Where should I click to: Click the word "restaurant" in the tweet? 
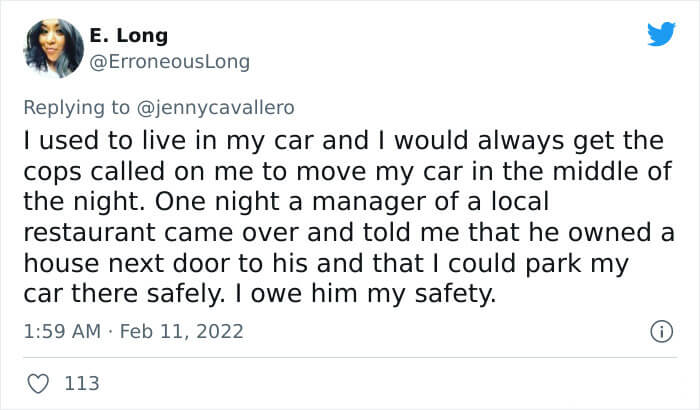[x=89, y=233]
